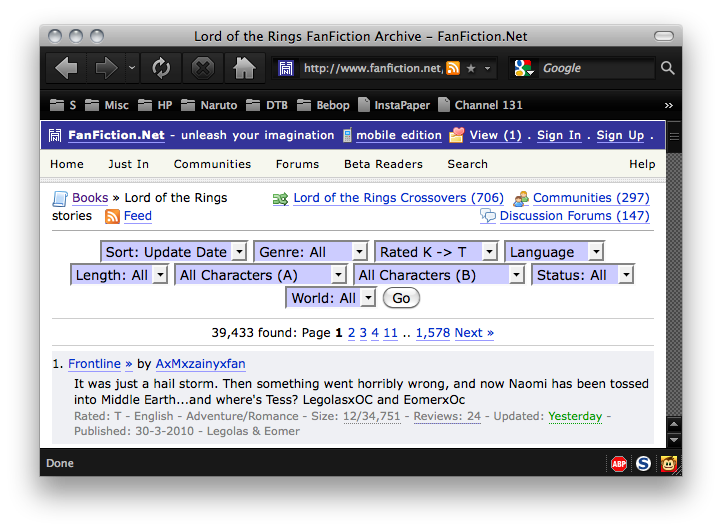The height and width of the screenshot is (531, 722).
Task: Open the DTB bookmarks folder
Action: click(x=267, y=105)
